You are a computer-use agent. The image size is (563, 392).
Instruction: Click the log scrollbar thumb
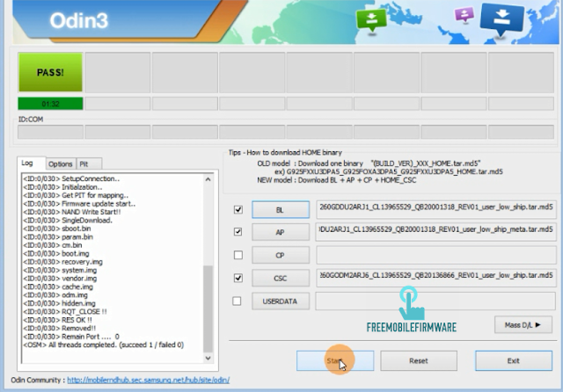pos(208,309)
